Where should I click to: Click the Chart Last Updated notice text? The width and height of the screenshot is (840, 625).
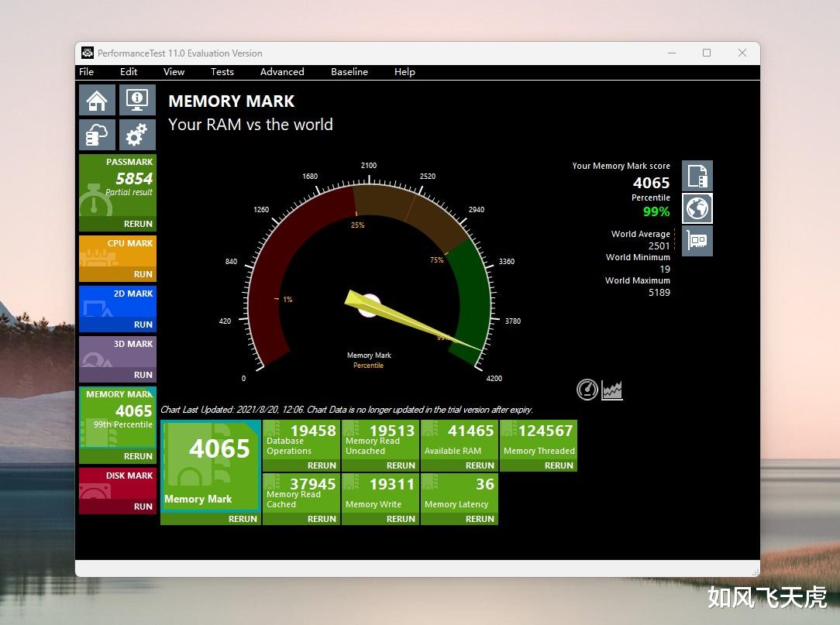346,410
